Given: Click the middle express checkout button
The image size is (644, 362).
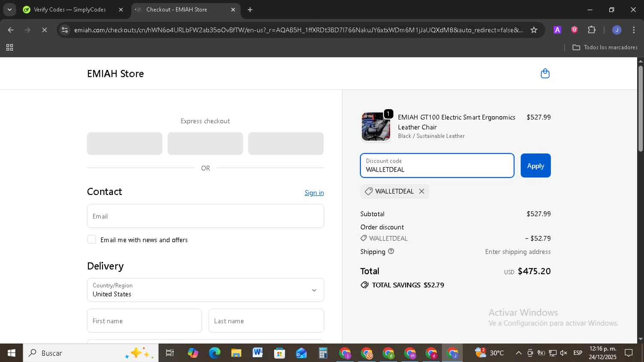Looking at the screenshot, I should coord(205,143).
